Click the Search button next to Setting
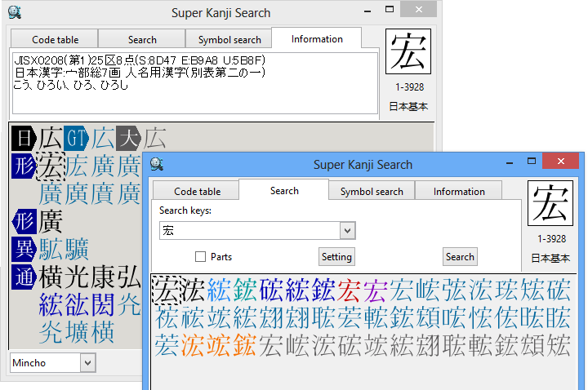588x390 pixels. 460,257
